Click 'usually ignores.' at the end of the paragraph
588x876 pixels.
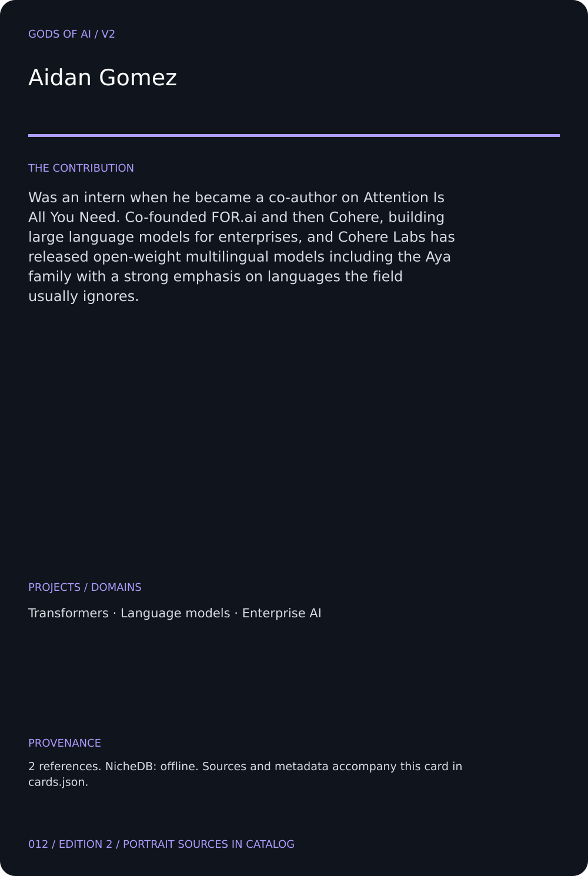83,296
